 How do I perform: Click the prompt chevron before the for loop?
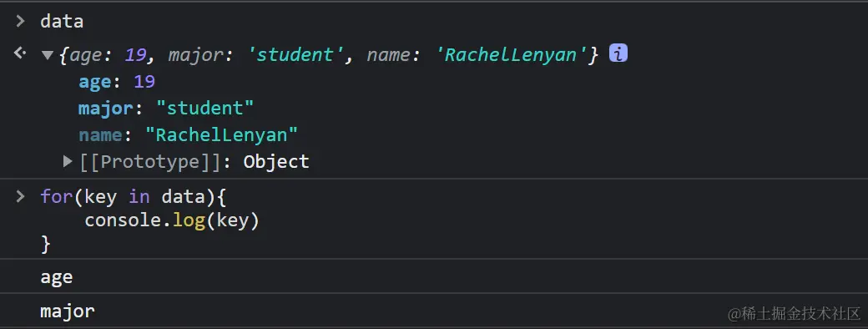[x=21, y=196]
